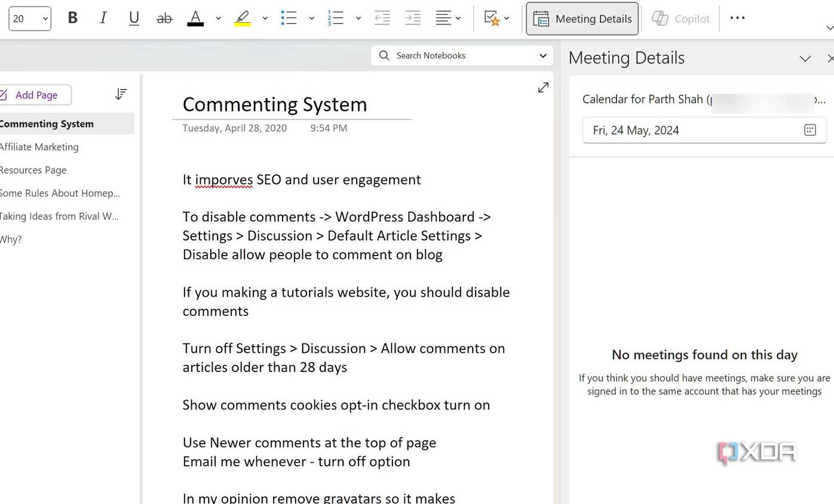Click the line about disabling comments on blog
This screenshot has width=834, height=504.
(x=312, y=255)
